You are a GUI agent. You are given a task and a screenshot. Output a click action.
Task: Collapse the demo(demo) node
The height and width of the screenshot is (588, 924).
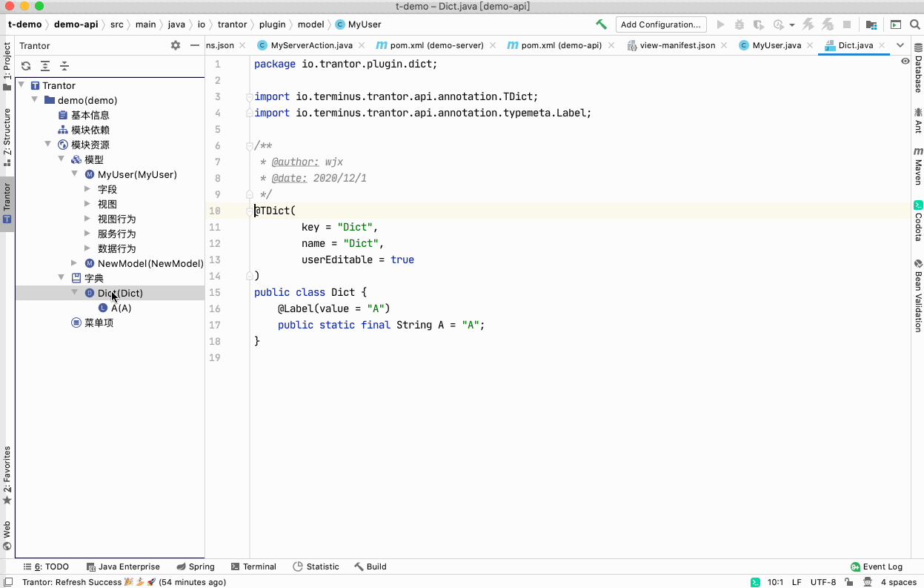click(x=34, y=100)
